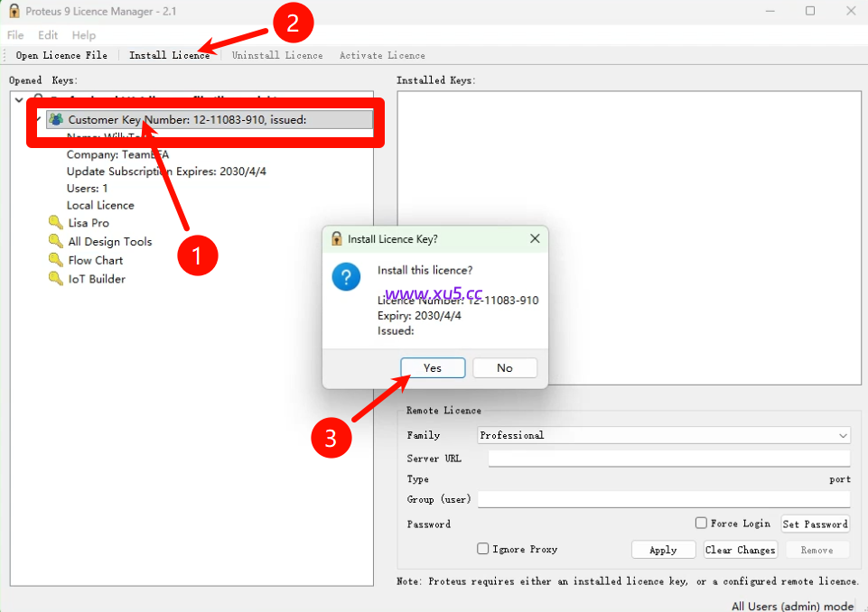Click into the Server URL field

pos(668,459)
